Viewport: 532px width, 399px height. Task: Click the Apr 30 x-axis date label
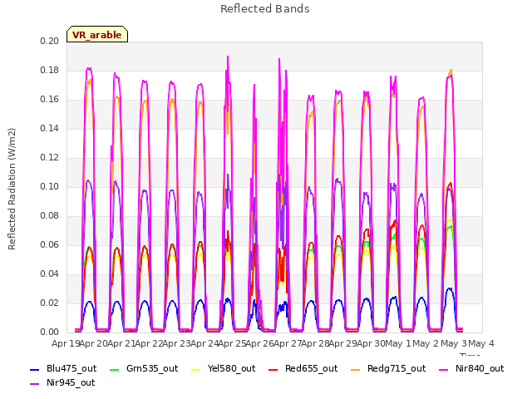click(x=371, y=343)
